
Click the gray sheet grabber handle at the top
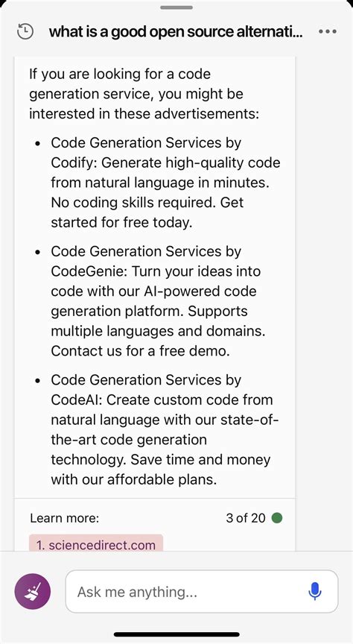point(176,7)
